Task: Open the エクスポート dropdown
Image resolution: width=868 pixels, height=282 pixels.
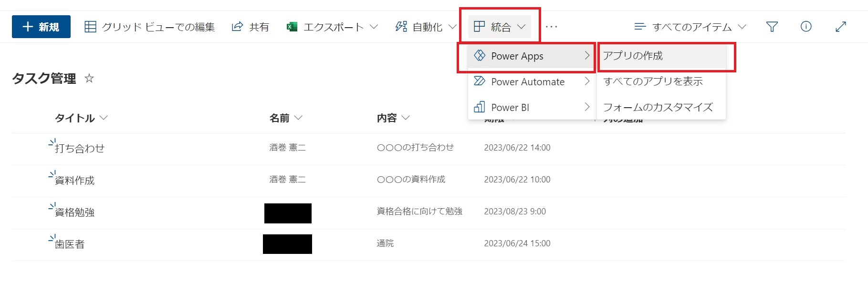Action: [332, 27]
